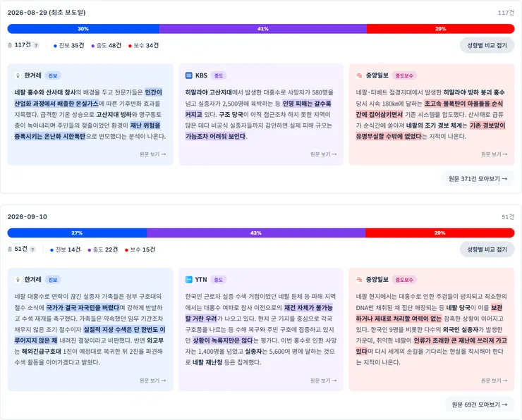
Task: Click 진보 tag beside 한겨레, 09-10
Action: [x=53, y=280]
